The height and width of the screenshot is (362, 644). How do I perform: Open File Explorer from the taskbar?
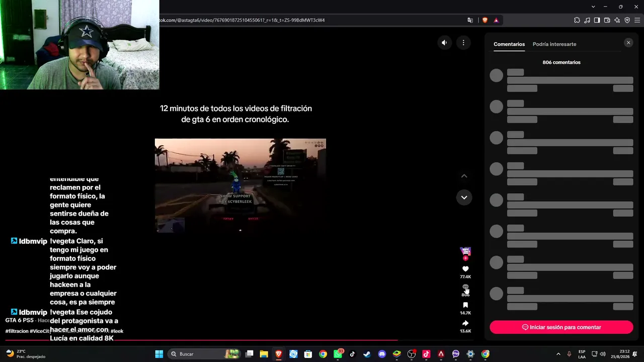(x=264, y=354)
